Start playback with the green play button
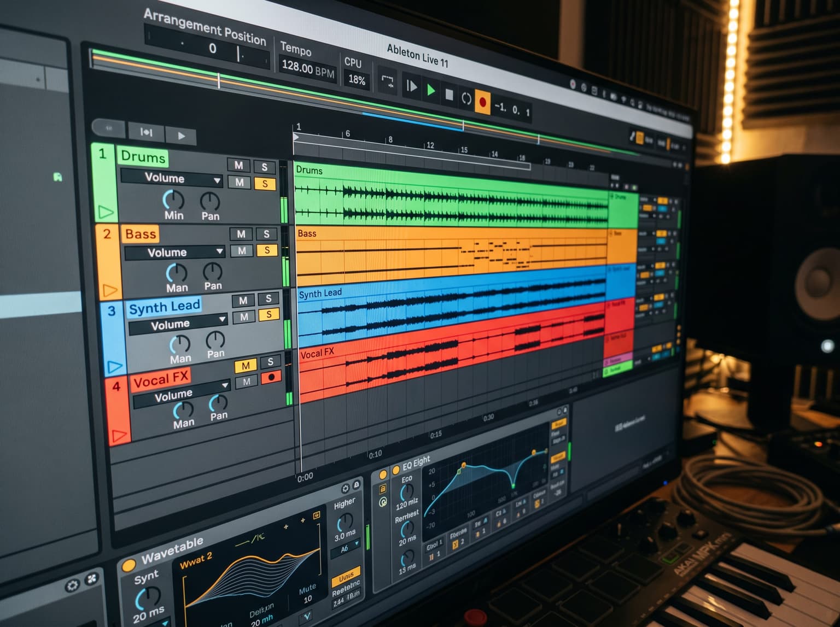 (431, 90)
